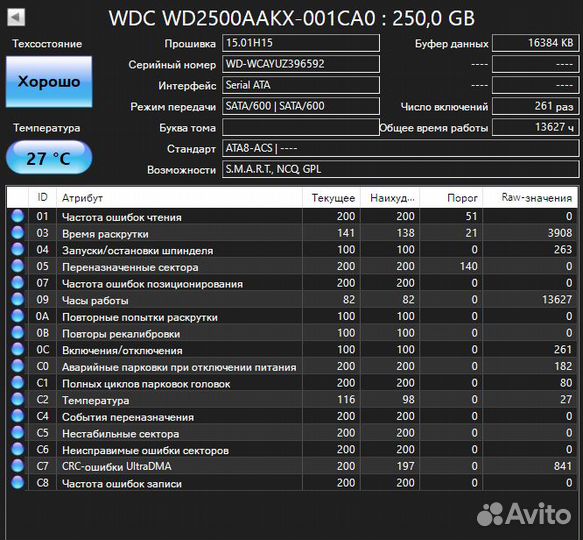Select the Повторы рекалибровки row

tap(292, 332)
